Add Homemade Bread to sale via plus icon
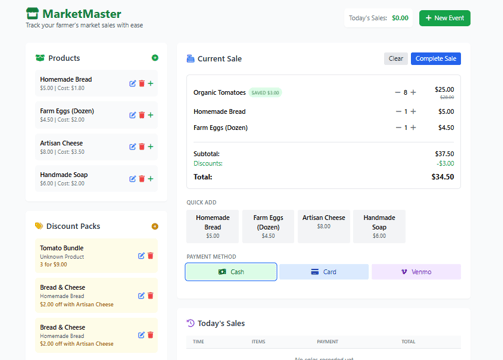This screenshot has width=503, height=360. [x=151, y=83]
